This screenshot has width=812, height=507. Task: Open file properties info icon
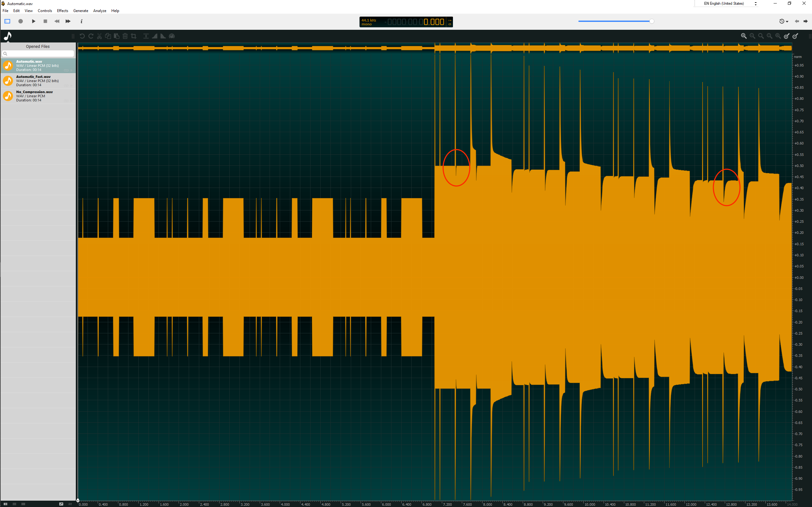81,21
